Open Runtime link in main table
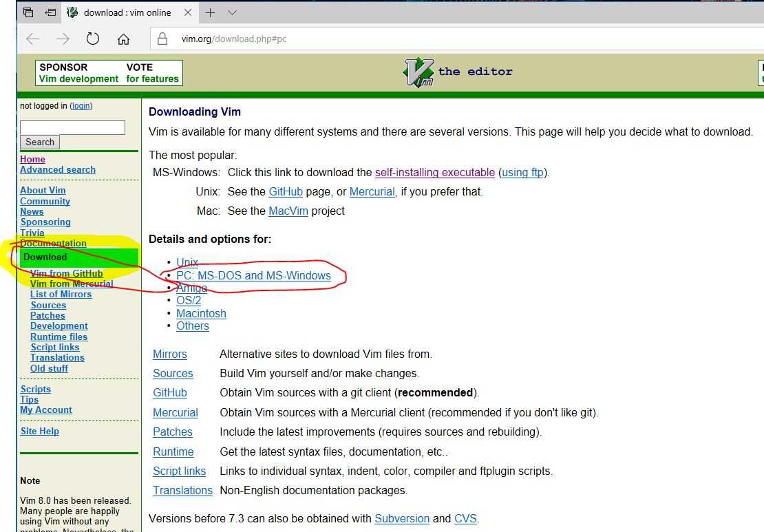The width and height of the screenshot is (764, 532). coord(173,452)
